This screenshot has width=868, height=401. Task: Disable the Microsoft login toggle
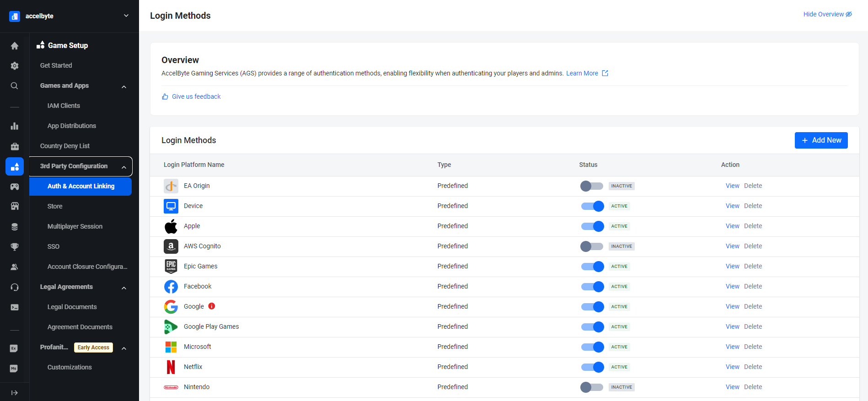592,347
